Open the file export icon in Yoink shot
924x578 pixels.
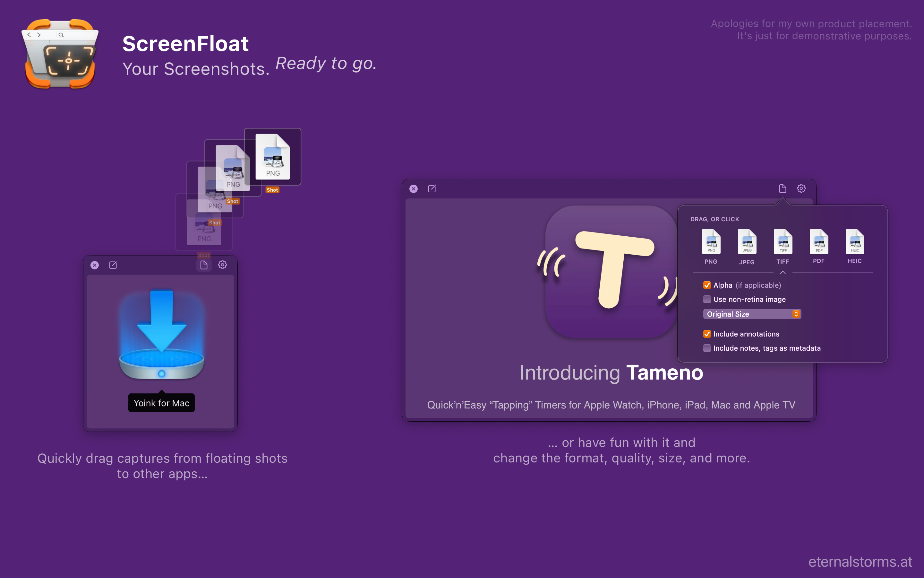point(204,265)
